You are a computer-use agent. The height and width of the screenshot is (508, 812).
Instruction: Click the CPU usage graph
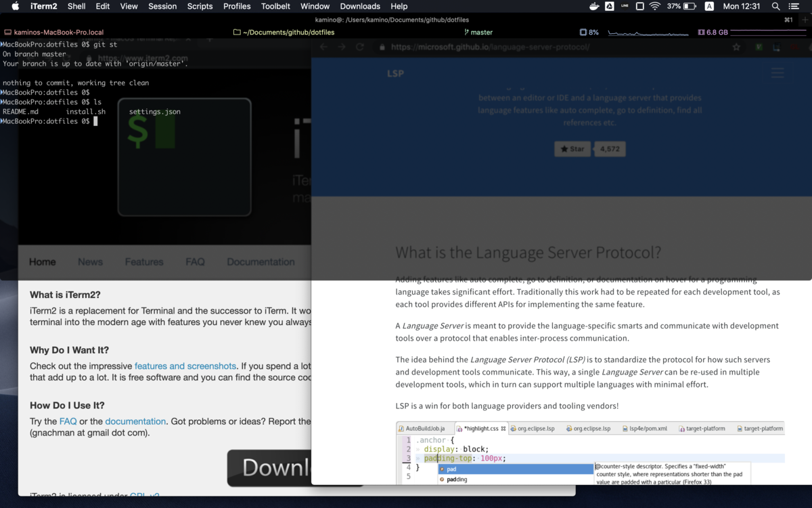tap(648, 32)
